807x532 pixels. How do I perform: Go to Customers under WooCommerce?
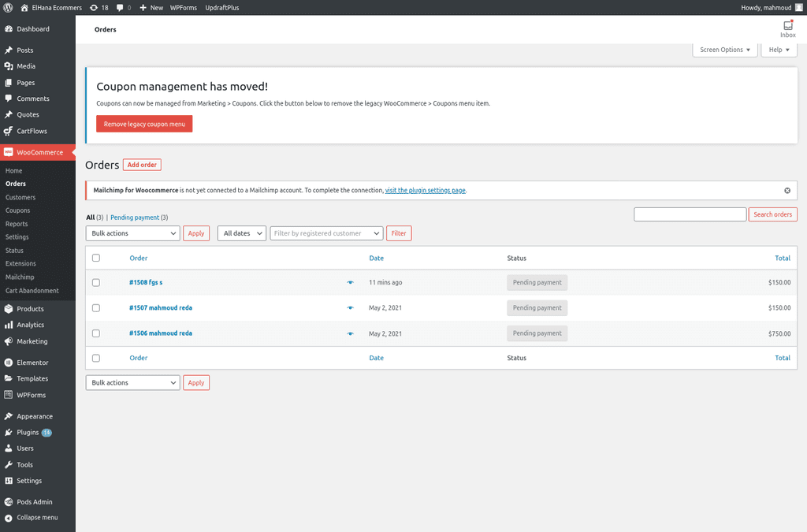(x=20, y=197)
